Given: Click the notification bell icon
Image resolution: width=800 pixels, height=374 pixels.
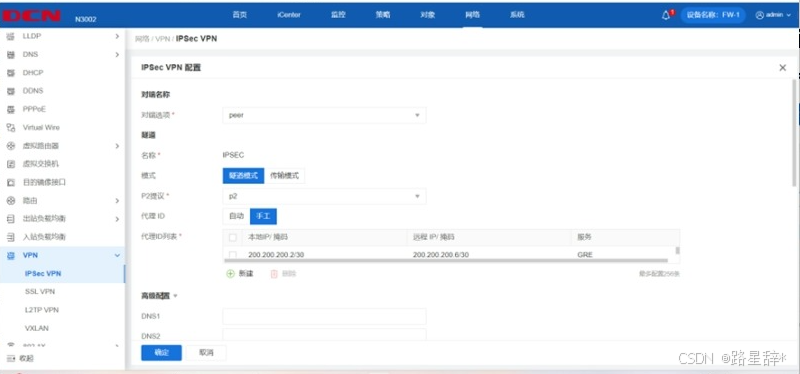Looking at the screenshot, I should pos(666,15).
